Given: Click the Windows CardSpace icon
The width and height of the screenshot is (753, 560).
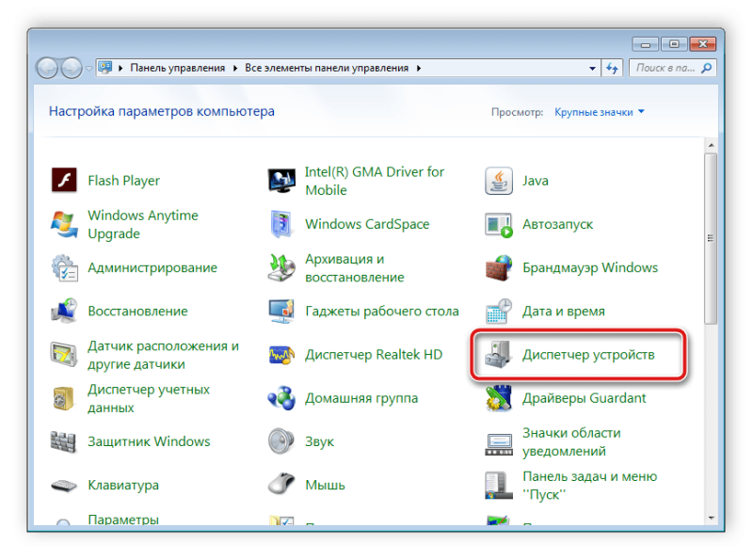Looking at the screenshot, I should click(281, 224).
